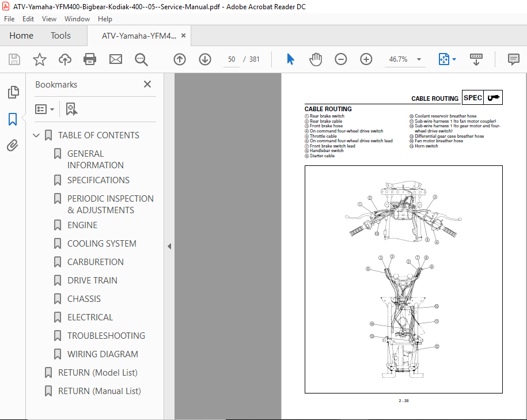Screen dimensions: 527x420
Task: Open the Edit menu
Action: [x=28, y=19]
